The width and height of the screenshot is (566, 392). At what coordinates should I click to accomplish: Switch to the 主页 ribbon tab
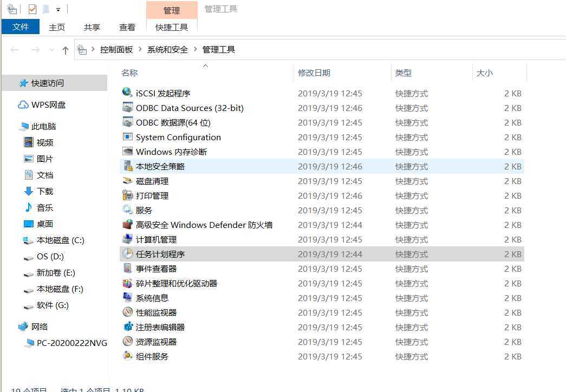pyautogui.click(x=57, y=28)
